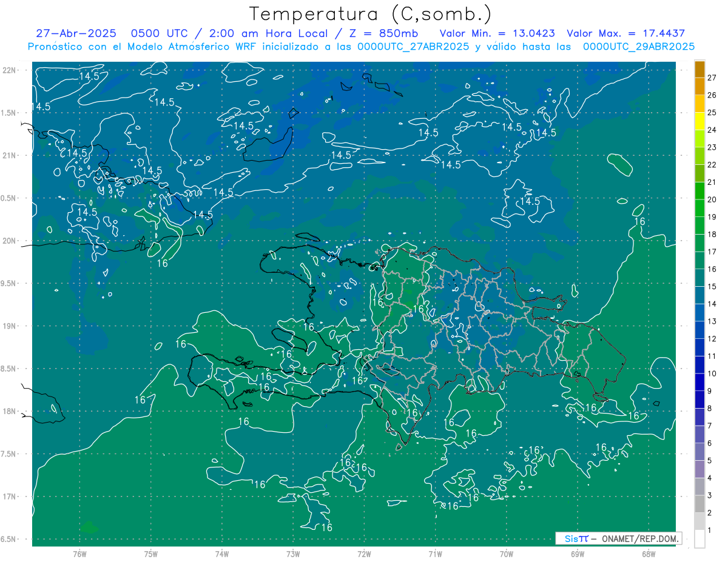728x562 pixels.
Task: Click the '73W' longitude axis label
Action: pos(293,554)
